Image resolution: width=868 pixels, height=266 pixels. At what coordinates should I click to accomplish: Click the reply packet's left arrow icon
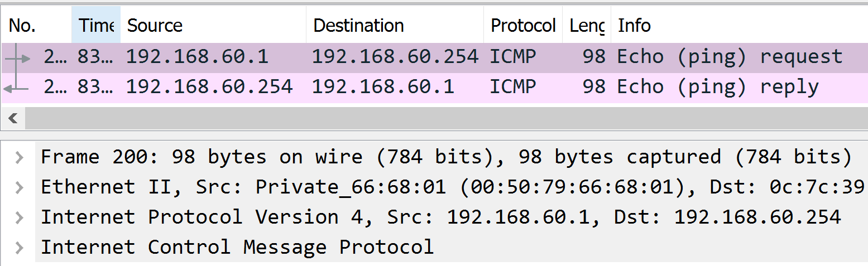click(x=16, y=88)
